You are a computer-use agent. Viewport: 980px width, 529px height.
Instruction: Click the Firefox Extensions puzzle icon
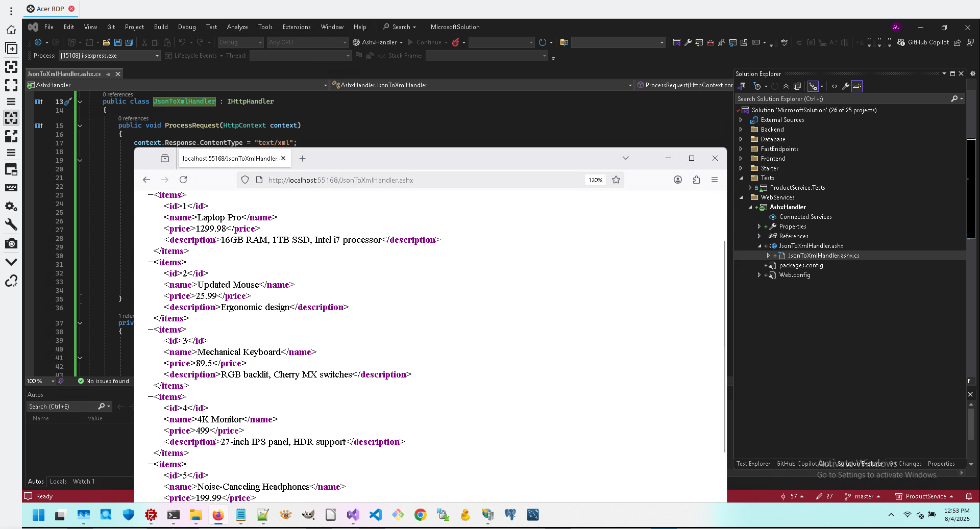tap(696, 180)
